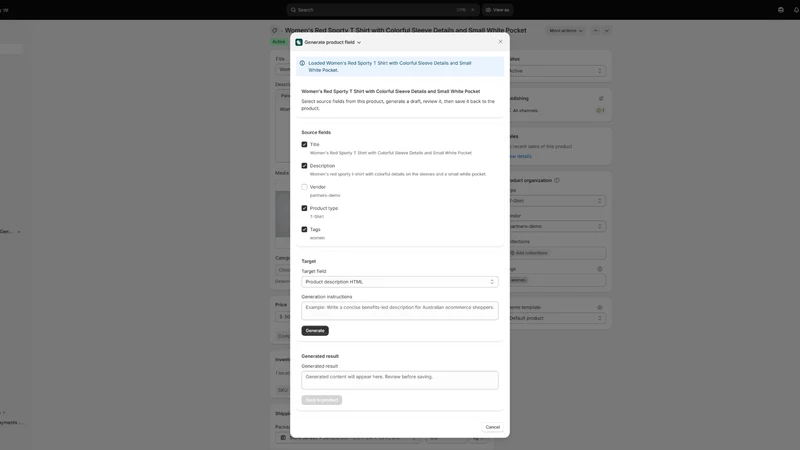The image size is (800, 450).
Task: Click the publishing manage icon
Action: [601, 98]
